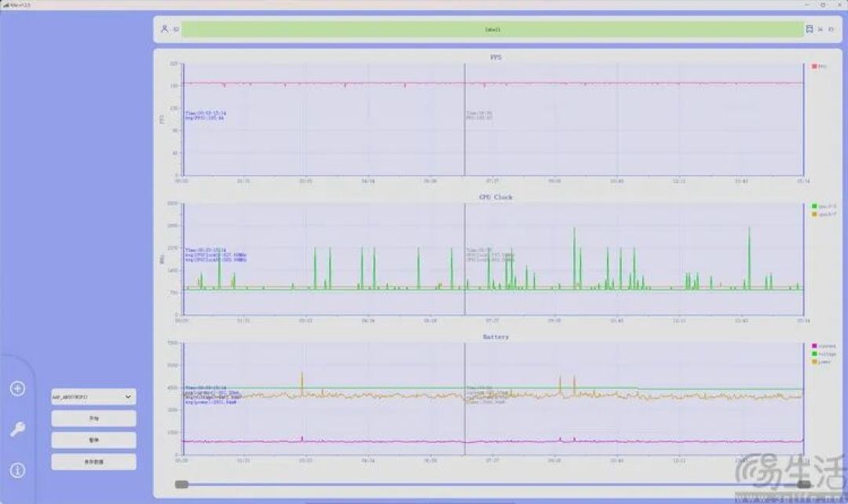Toggle the green voltage legend entry in Battery chart
This screenshot has width=848, height=504.
pos(824,354)
